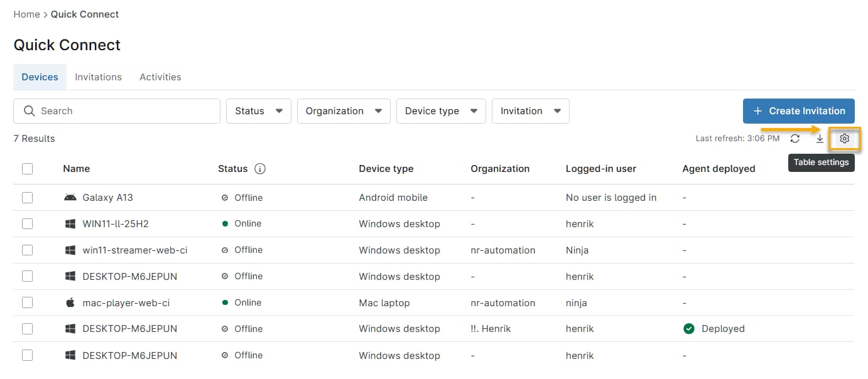Sort by the Device type column header
This screenshot has width=868, height=379.
386,169
